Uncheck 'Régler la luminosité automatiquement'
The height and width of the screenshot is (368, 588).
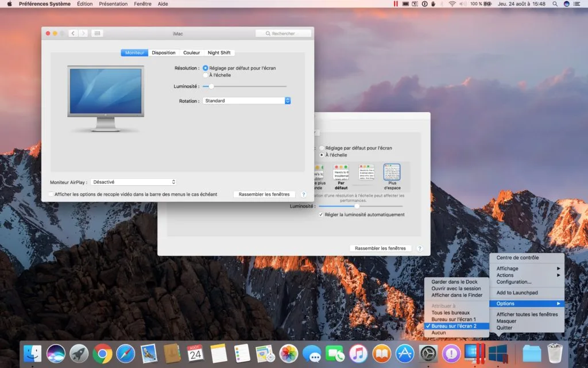tap(321, 213)
